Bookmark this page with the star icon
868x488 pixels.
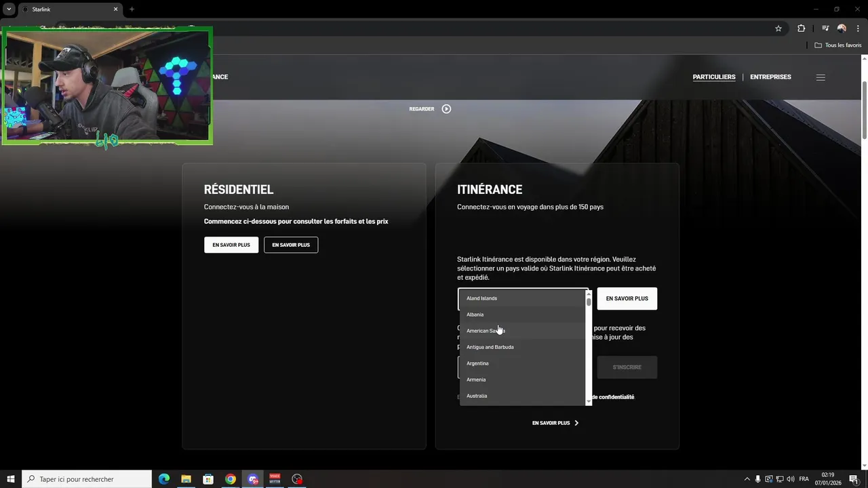(778, 28)
